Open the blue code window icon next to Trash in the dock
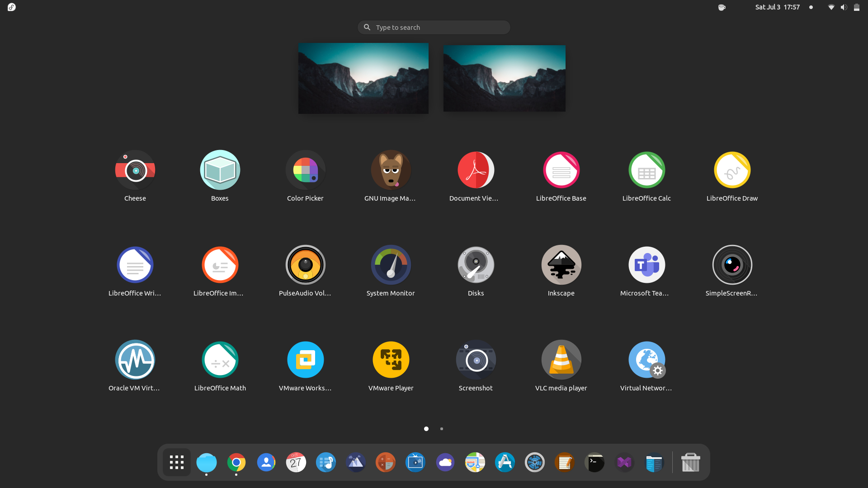 654,462
